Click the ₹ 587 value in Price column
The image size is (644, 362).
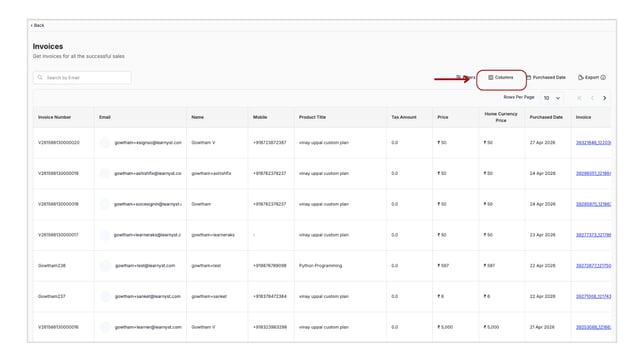[x=443, y=266]
